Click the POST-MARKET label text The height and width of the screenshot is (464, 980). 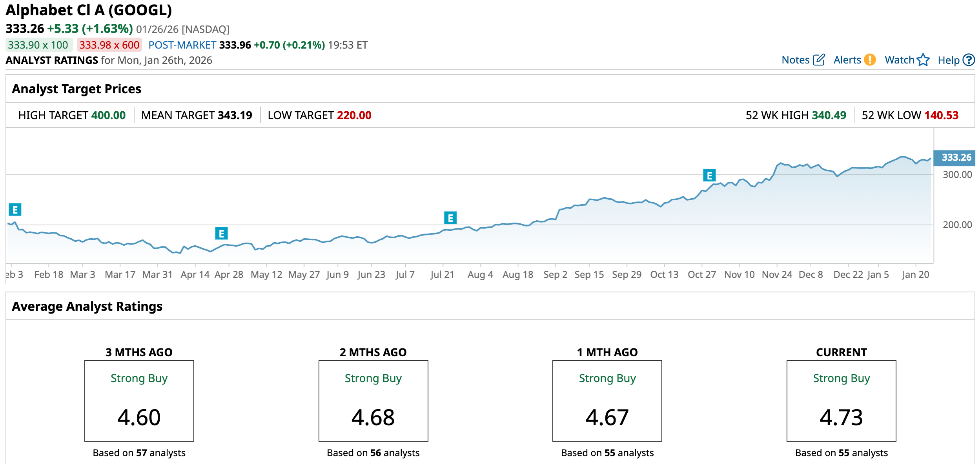tap(182, 45)
